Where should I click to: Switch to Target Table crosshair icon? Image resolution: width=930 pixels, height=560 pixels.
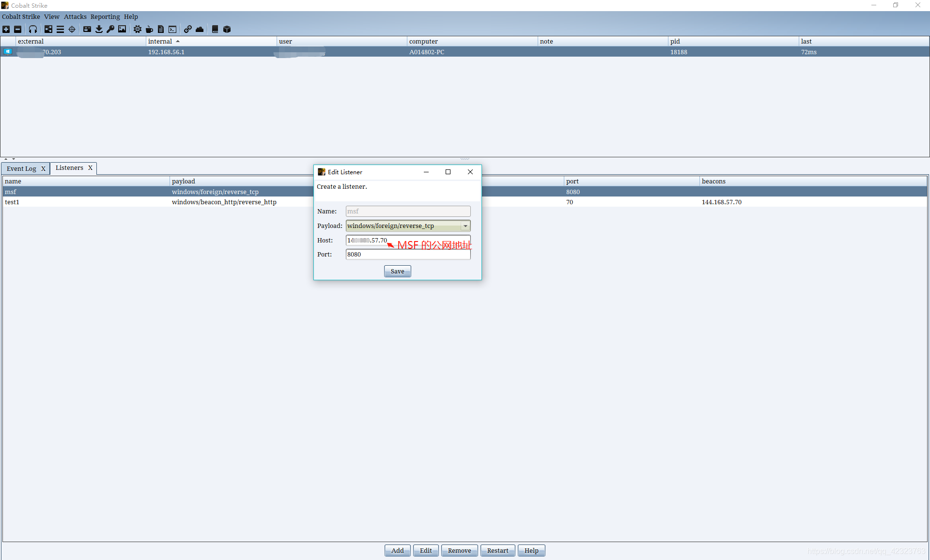(72, 30)
